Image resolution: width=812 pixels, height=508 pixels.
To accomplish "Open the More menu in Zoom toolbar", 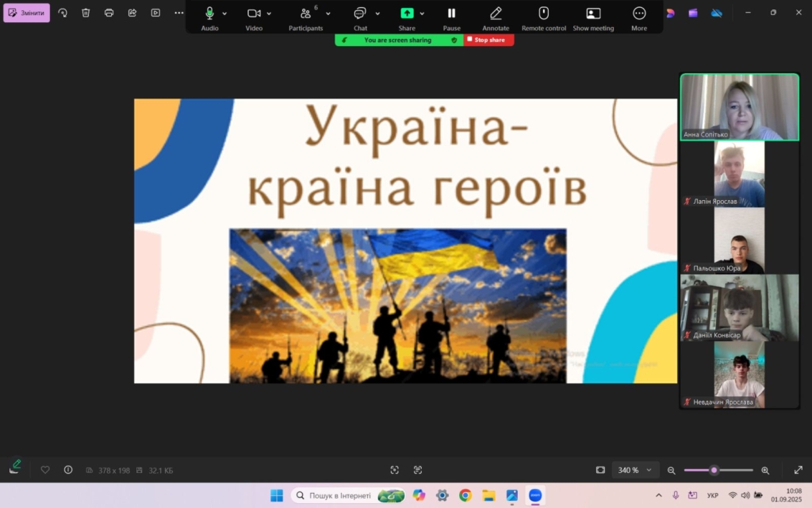I will click(639, 13).
